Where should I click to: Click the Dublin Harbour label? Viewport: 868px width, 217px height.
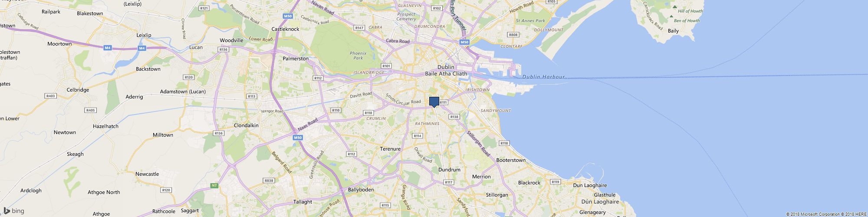544,77
